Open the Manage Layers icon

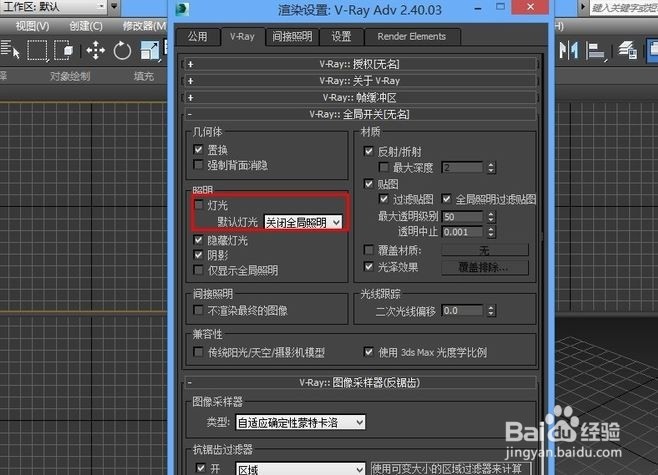point(628,50)
